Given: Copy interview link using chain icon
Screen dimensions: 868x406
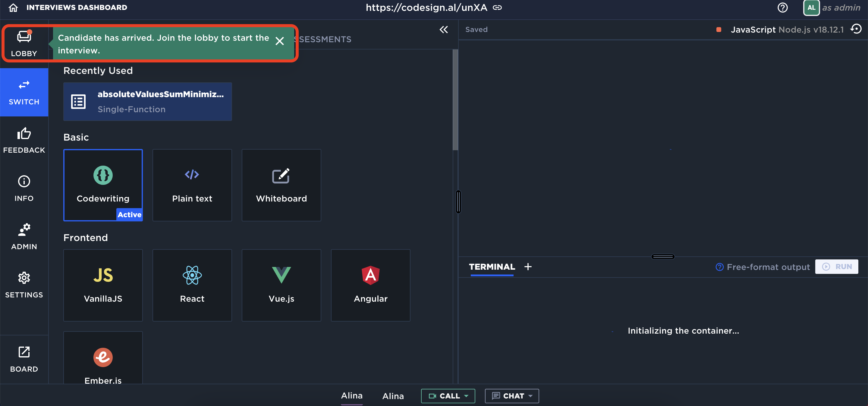Looking at the screenshot, I should point(497,8).
